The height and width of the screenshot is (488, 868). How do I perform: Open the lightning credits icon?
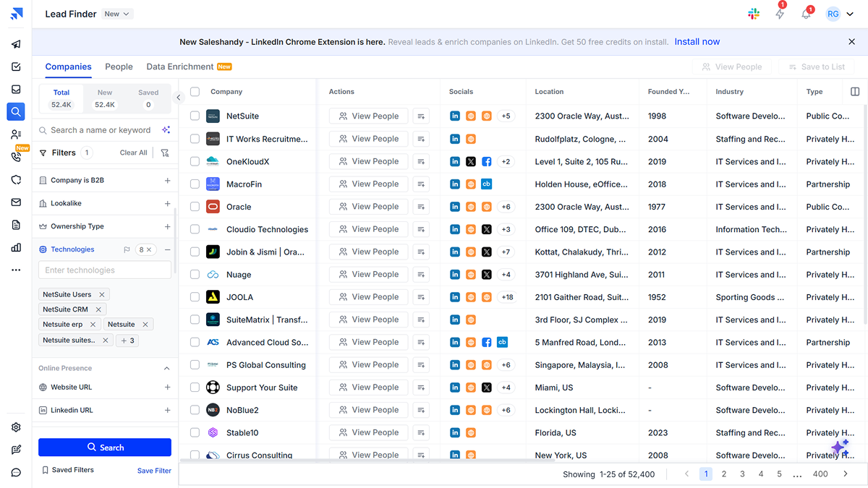[x=780, y=14]
